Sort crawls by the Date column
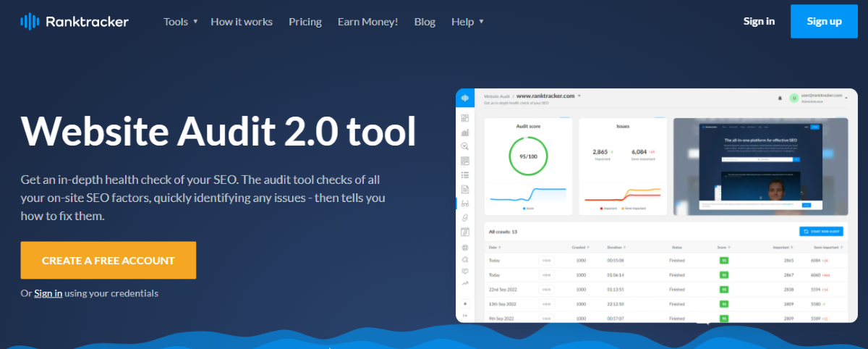The width and height of the screenshot is (868, 349). pos(495,247)
